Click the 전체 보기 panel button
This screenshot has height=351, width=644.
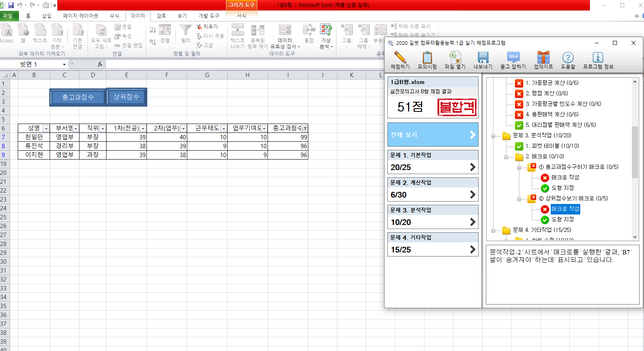[433, 135]
